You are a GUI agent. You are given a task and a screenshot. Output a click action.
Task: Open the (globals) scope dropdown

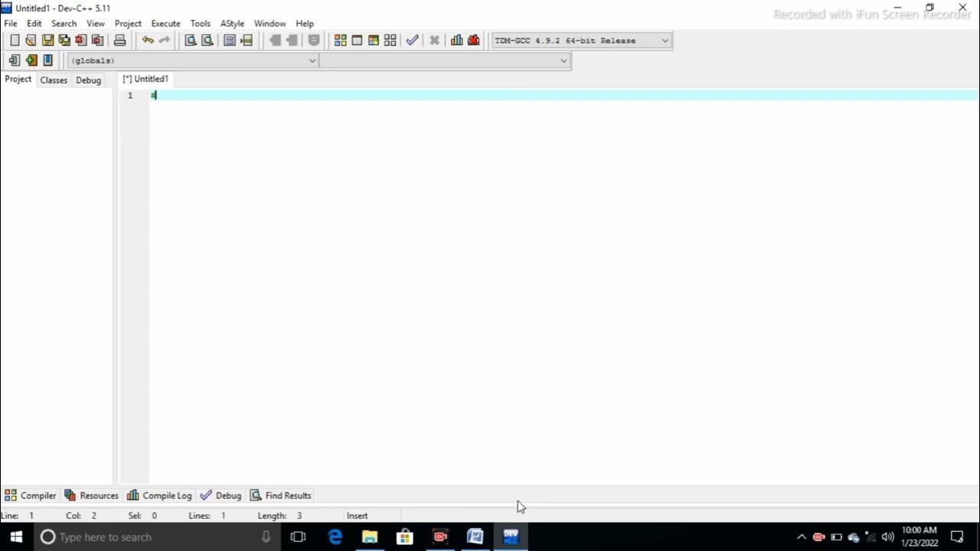193,60
